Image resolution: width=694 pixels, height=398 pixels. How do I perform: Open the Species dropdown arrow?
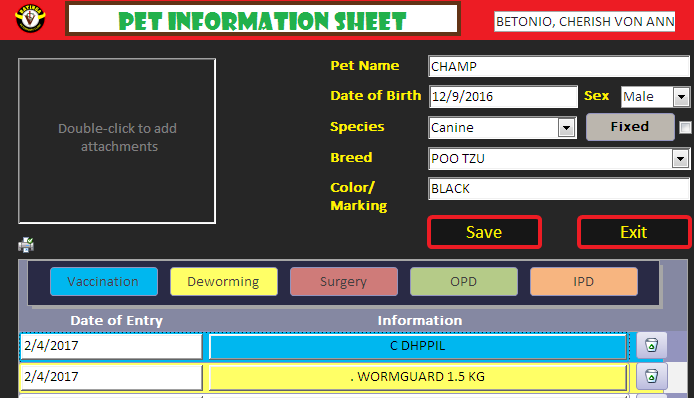(566, 128)
